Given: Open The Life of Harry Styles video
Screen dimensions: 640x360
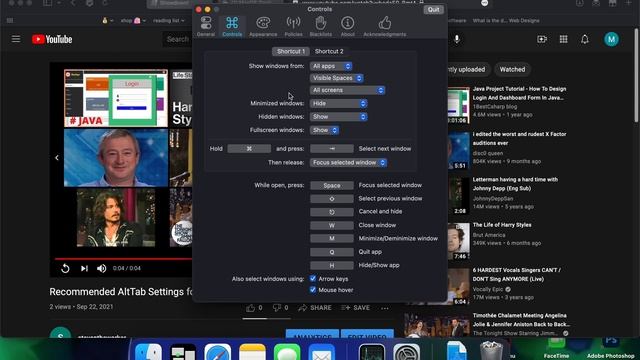Looking at the screenshot, I should pyautogui.click(x=502, y=225).
